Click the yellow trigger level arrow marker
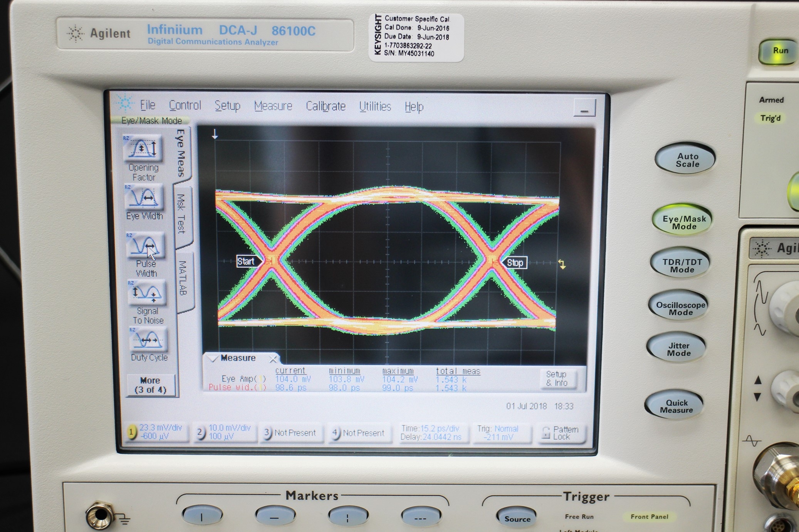Screen dimensions: 799x532 tap(562, 264)
